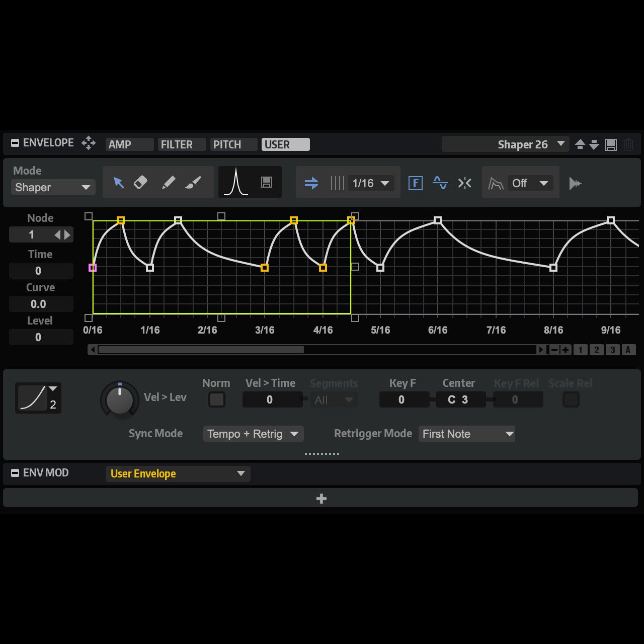Toggle the Fixed mode F button
Screen dimensions: 644x644
415,183
